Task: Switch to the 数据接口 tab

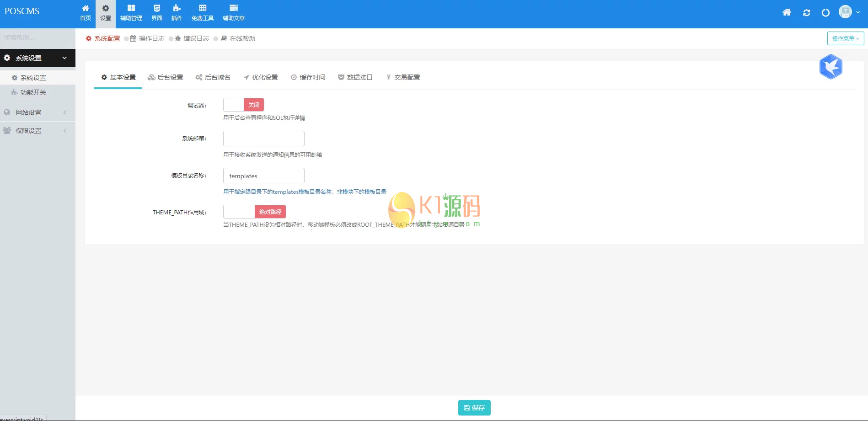Action: [x=355, y=77]
